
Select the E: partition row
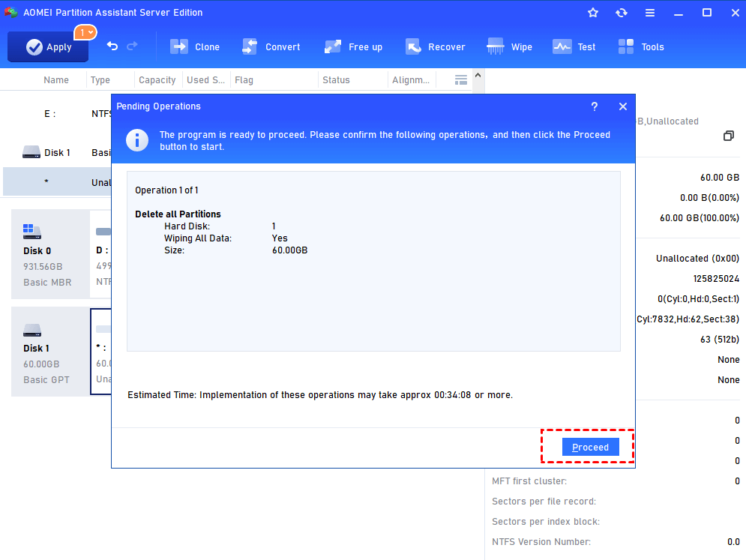pos(57,114)
